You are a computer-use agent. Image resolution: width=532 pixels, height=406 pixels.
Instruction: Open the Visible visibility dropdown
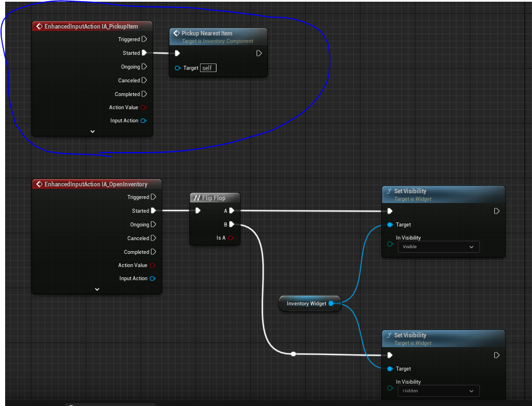439,247
